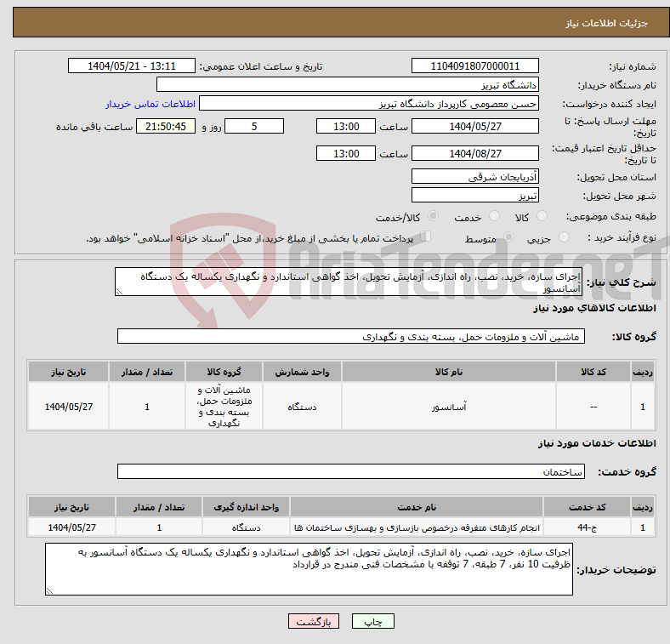670x644 pixels.
Task: Click the واحد اندازه گیری column header
Action: click(246, 507)
